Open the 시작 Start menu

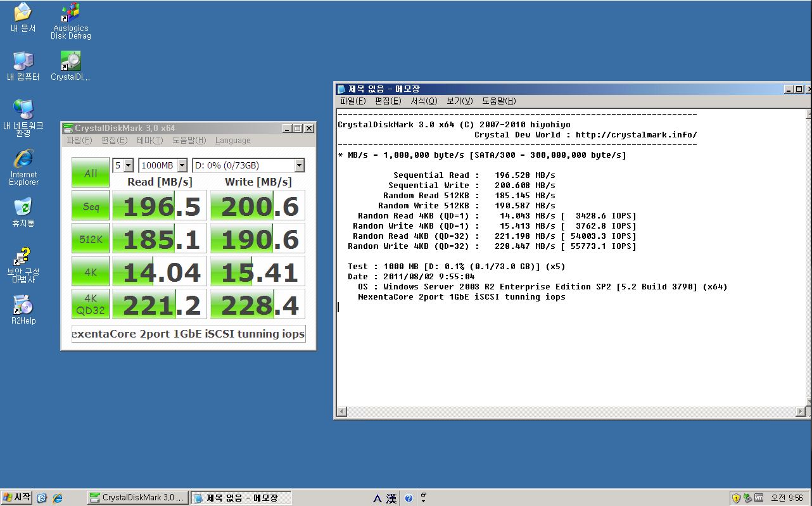(x=17, y=498)
